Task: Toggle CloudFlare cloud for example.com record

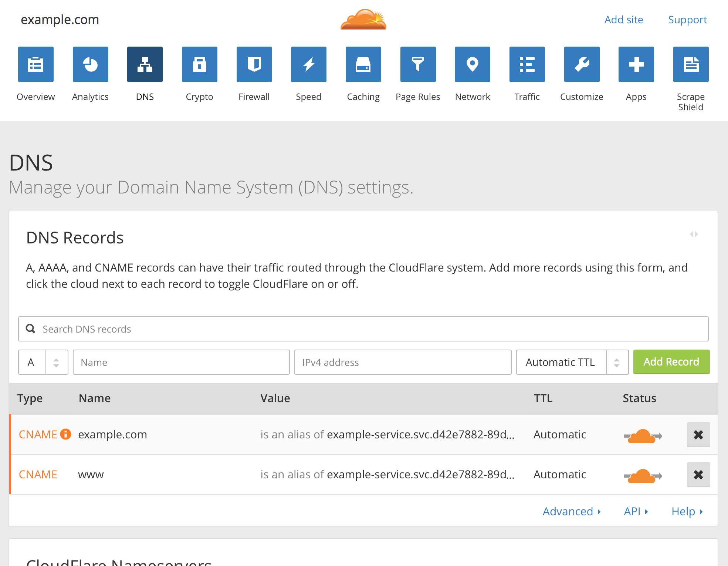Action: 643,436
